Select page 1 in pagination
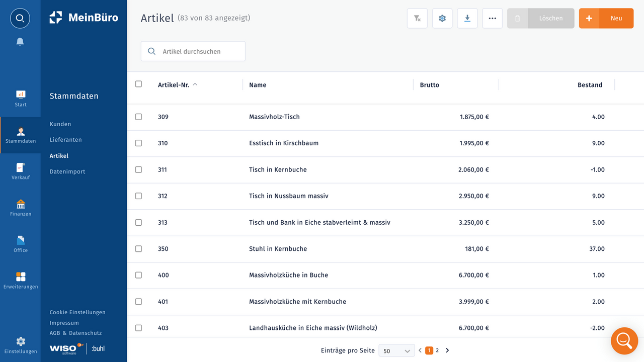This screenshot has width=644, height=362. coord(429,350)
